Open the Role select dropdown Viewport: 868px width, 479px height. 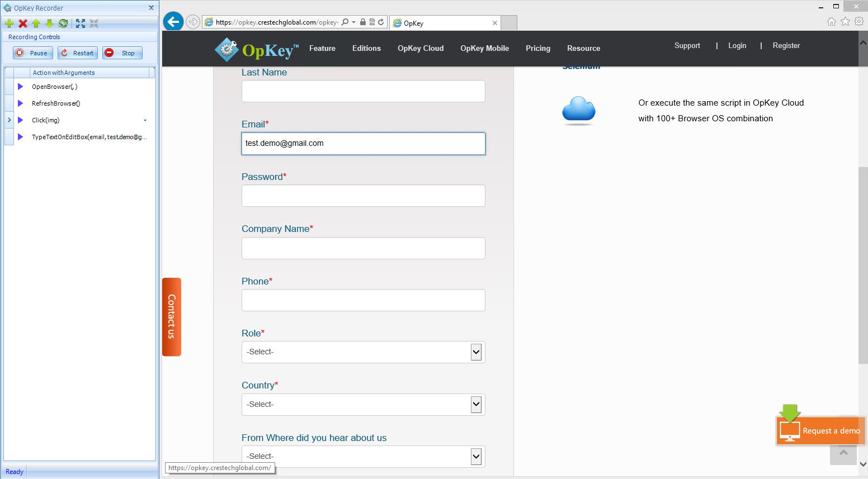(364, 352)
